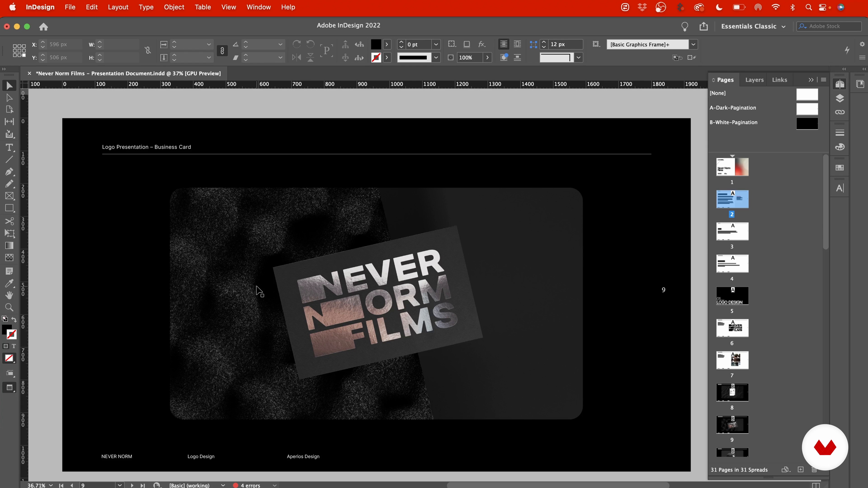Viewport: 868px width, 488px height.
Task: Select the Eyedropper tool
Action: coord(9,283)
